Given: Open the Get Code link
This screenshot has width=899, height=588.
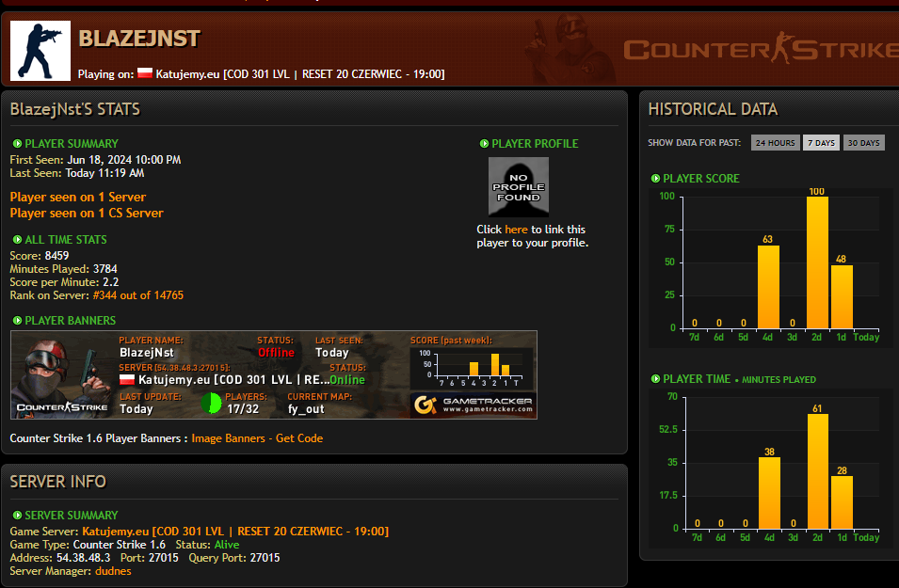Looking at the screenshot, I should [299, 438].
